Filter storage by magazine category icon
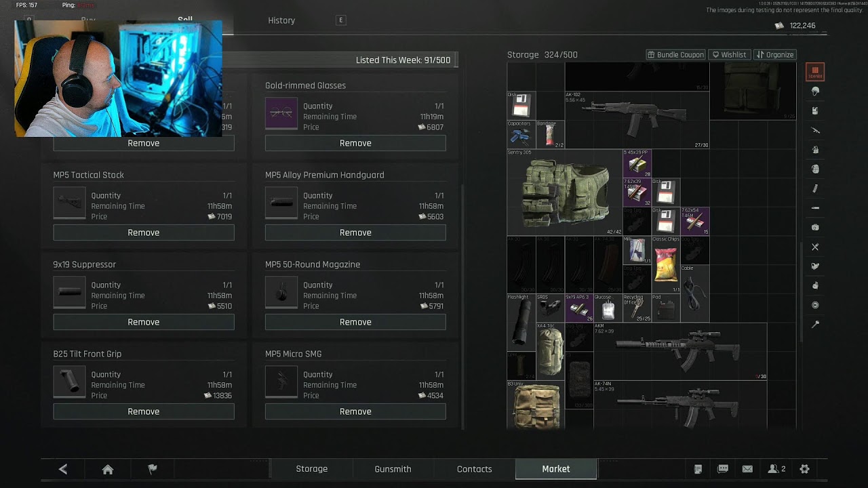The image size is (868, 488). click(815, 188)
